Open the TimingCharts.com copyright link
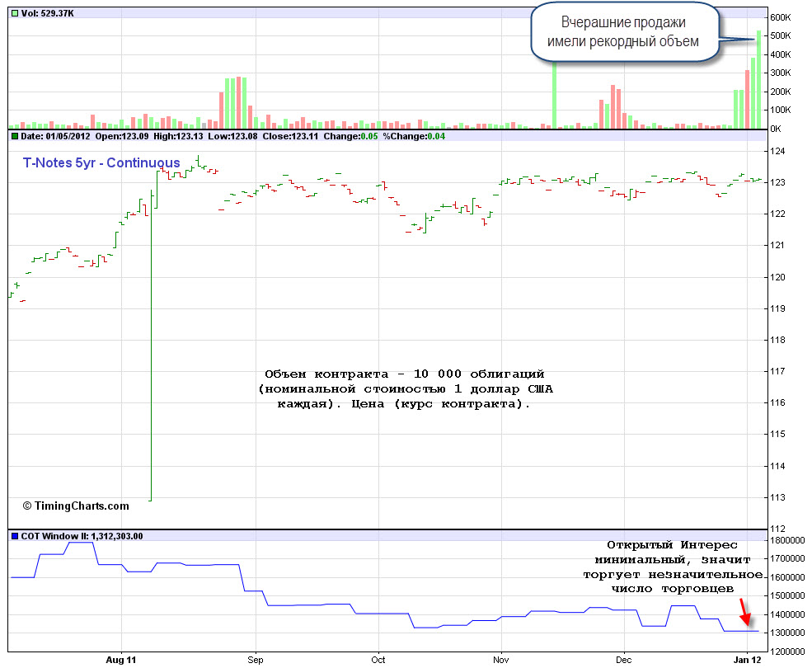Screen dimensions: 812x668 (76, 506)
